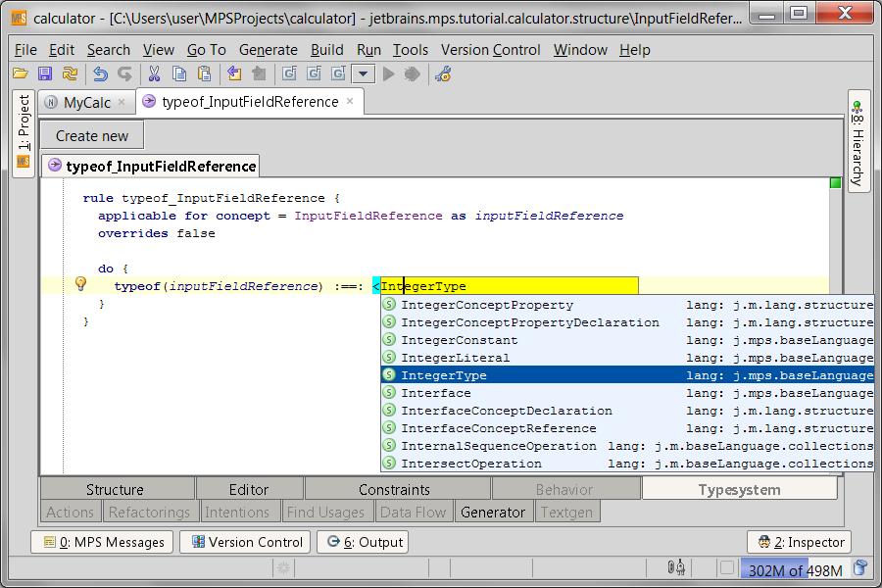Screen dimensions: 882x588
Task: Click the Create new button
Action: click(x=92, y=135)
